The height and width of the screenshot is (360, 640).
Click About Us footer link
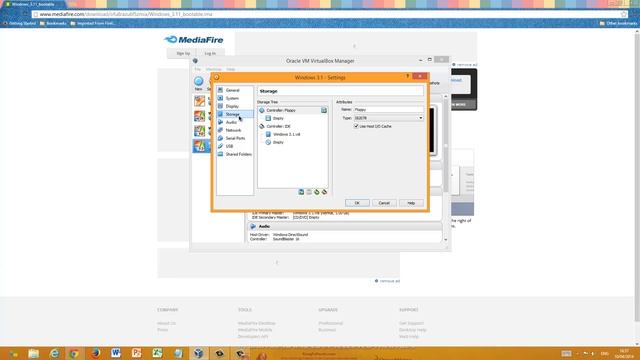pos(167,323)
